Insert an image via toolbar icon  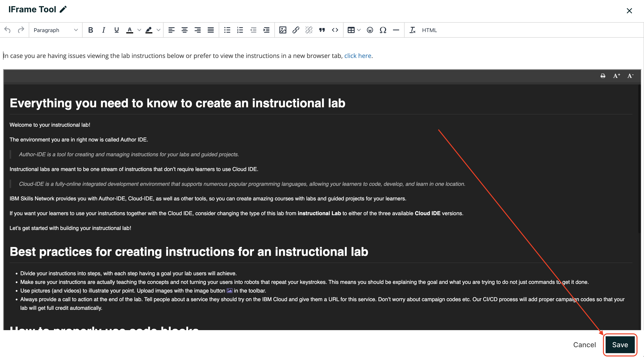click(283, 30)
